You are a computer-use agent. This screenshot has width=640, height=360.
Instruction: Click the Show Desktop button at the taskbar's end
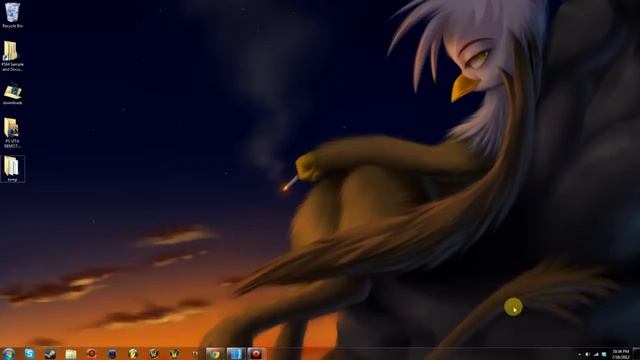pyautogui.click(x=636, y=354)
